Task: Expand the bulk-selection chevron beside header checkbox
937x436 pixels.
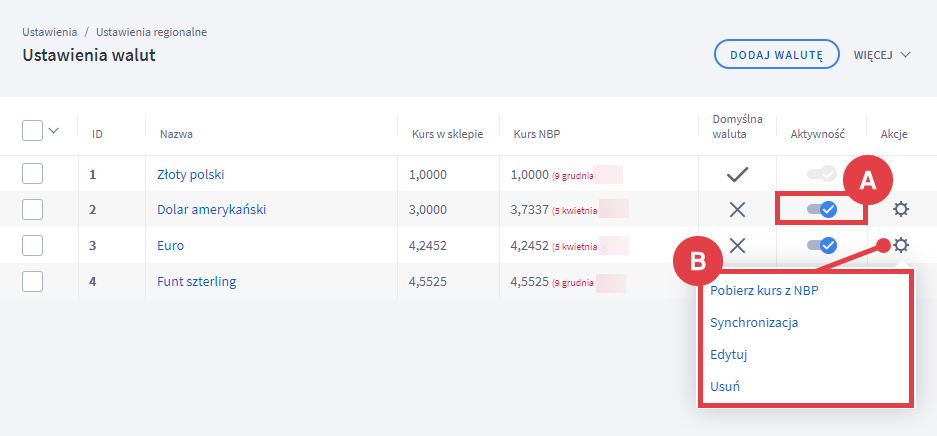Action: pyautogui.click(x=54, y=131)
